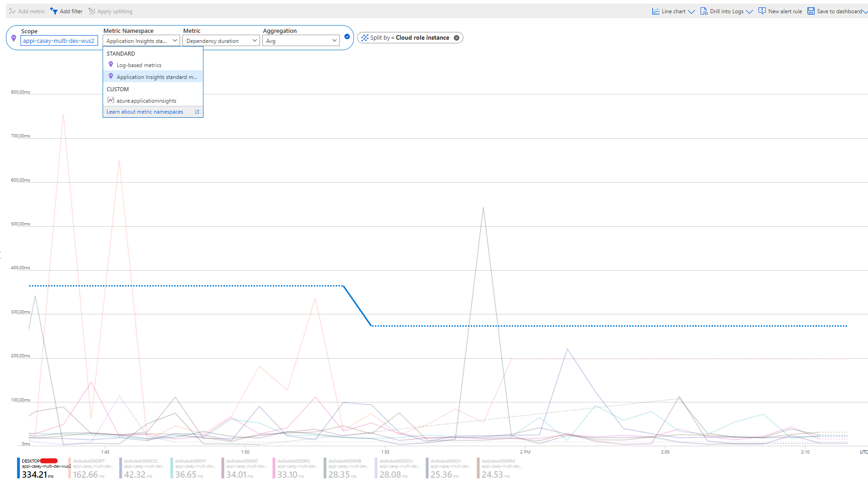Select Log-based metrics from the namespace menu
Image resolution: width=868 pixels, height=490 pixels.
(x=138, y=65)
